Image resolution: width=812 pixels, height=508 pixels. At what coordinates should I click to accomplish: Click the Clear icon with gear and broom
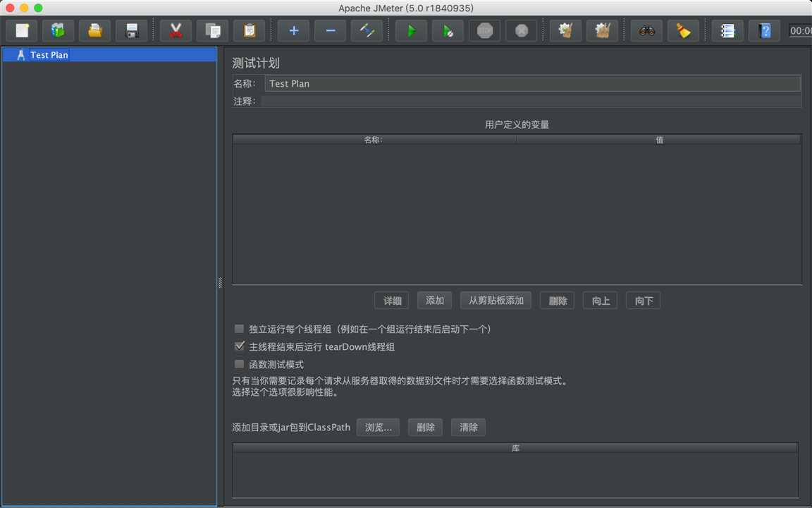(x=565, y=30)
